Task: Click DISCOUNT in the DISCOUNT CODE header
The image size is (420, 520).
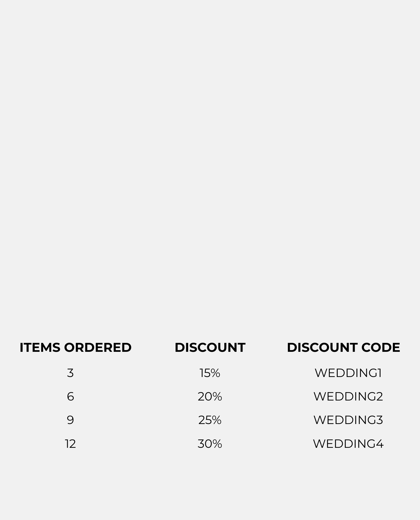Action: tap(322, 348)
